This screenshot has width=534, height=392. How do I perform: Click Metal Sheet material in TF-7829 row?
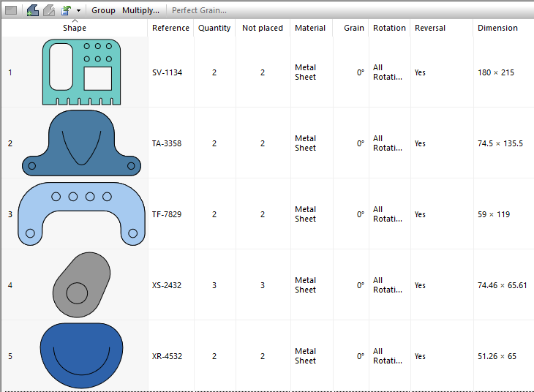306,214
